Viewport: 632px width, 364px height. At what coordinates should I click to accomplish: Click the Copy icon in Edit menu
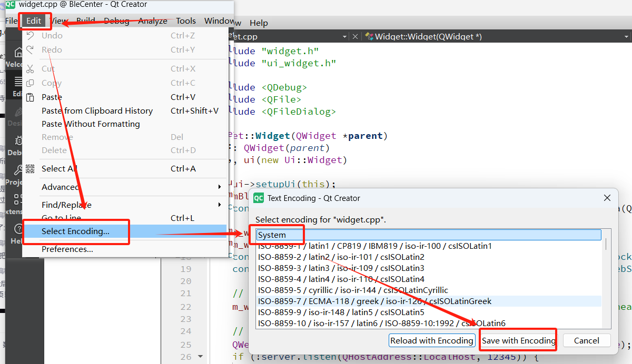tap(31, 83)
